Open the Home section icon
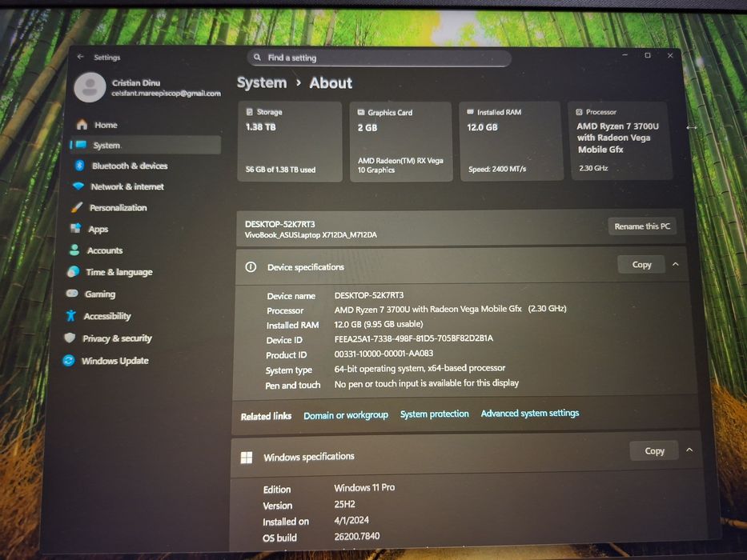 tap(82, 125)
